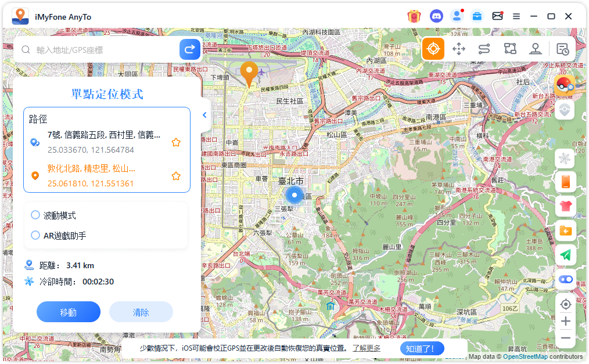The width and height of the screenshot is (589, 364).
Task: Open the user account profile icon
Action: point(457,16)
